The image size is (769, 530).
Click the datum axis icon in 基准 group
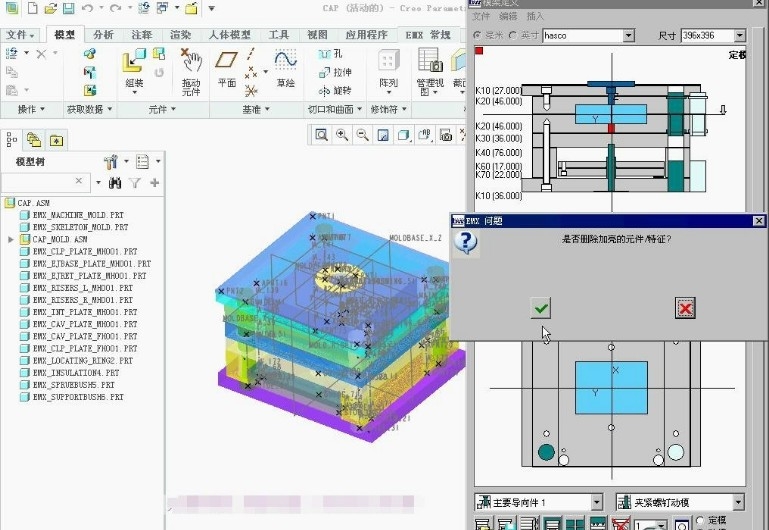pos(251,53)
